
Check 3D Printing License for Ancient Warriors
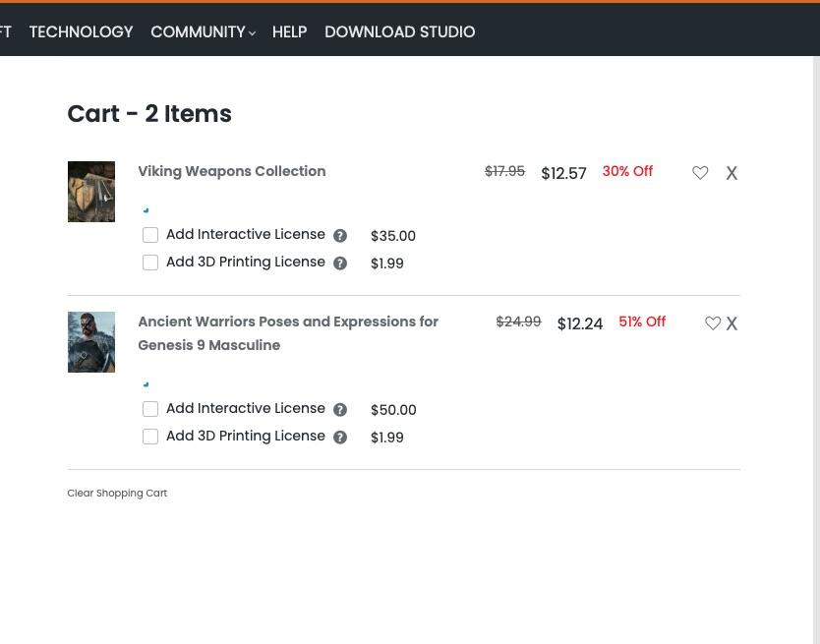(150, 437)
